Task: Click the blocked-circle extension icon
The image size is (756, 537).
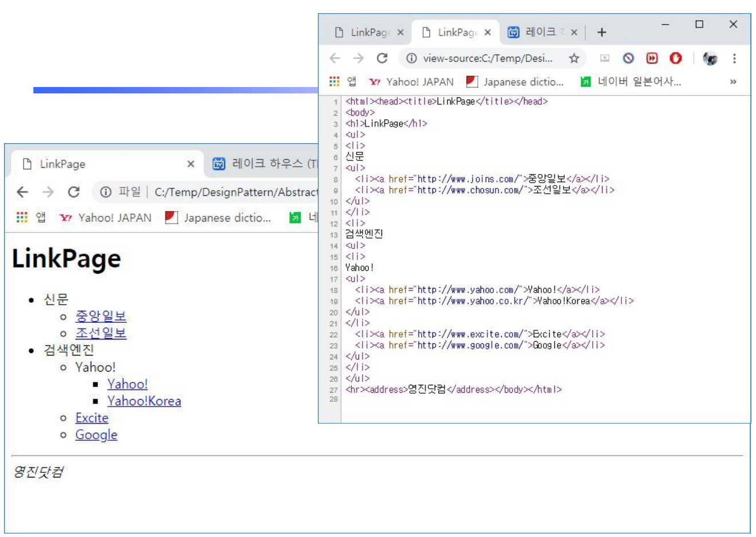Action: click(x=628, y=58)
